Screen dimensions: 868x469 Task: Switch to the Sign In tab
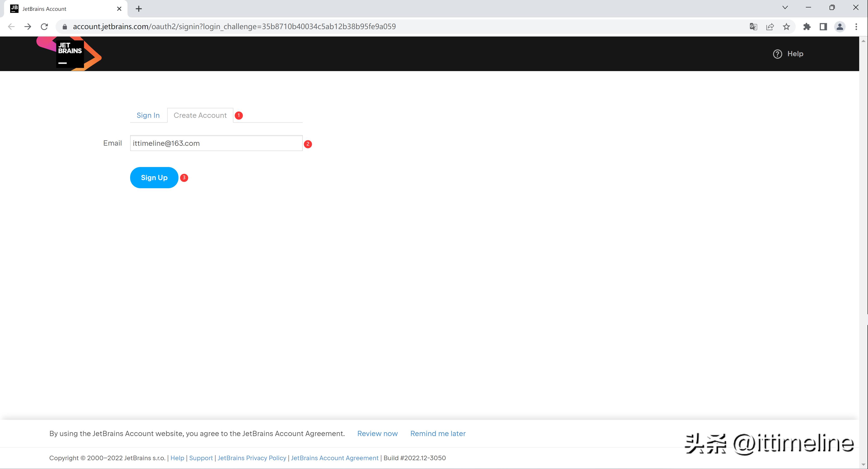148,115
